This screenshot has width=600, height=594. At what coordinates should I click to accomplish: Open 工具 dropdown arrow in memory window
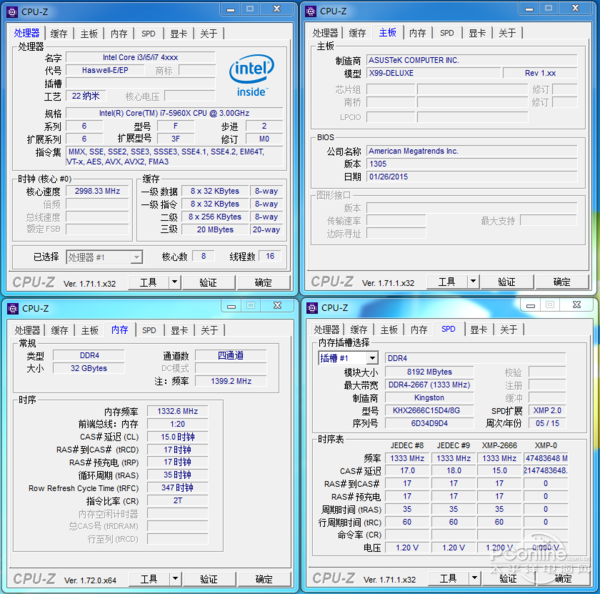coord(175,578)
